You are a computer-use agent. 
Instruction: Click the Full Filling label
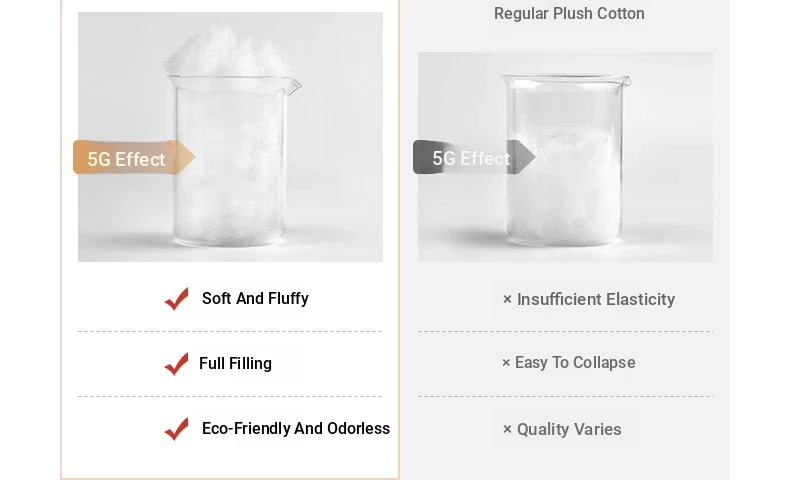coord(235,364)
